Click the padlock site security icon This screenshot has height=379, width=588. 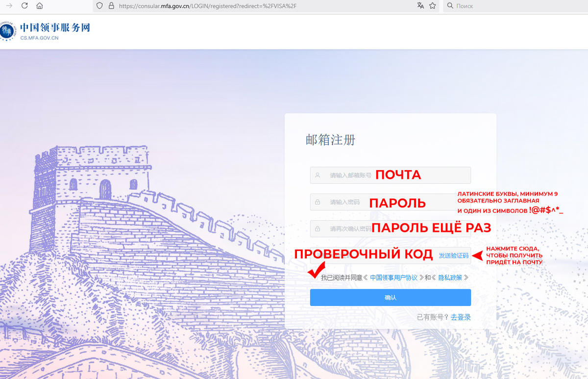point(111,6)
